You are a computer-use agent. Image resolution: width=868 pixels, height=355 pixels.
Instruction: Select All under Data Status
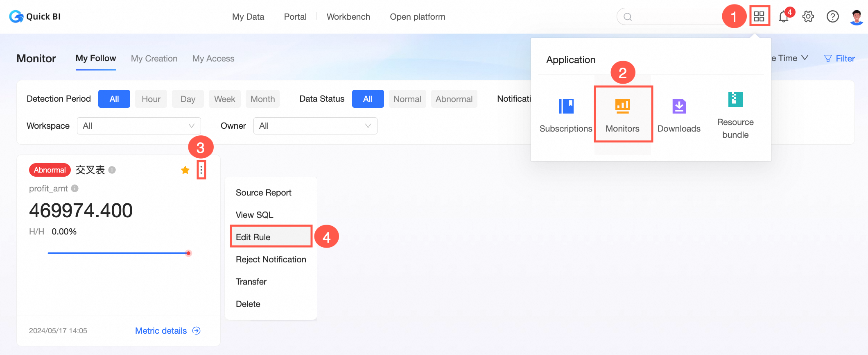368,99
